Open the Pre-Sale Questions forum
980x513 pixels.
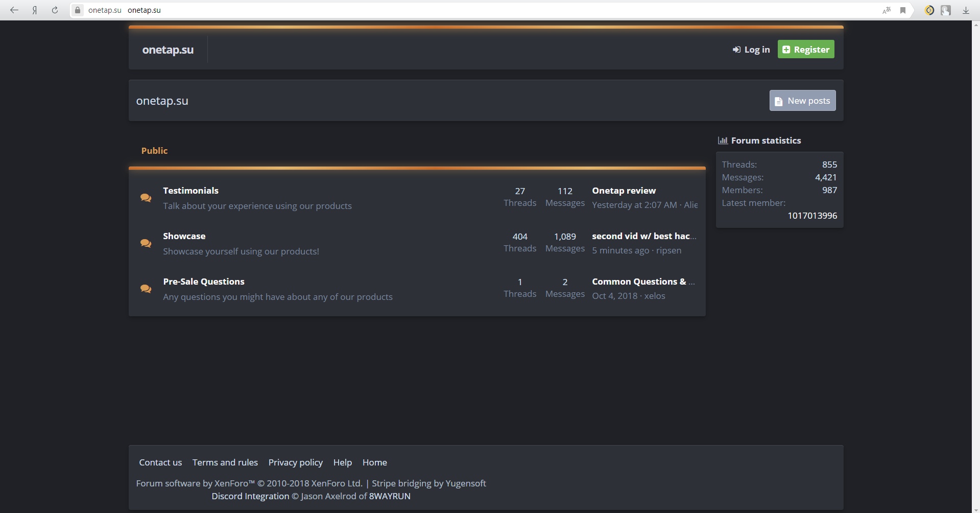pos(204,282)
